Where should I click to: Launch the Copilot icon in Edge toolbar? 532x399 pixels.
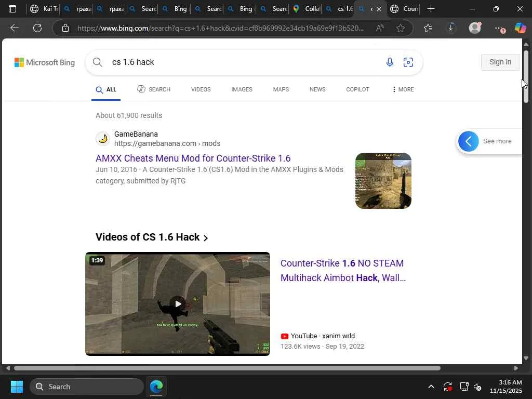(x=520, y=28)
